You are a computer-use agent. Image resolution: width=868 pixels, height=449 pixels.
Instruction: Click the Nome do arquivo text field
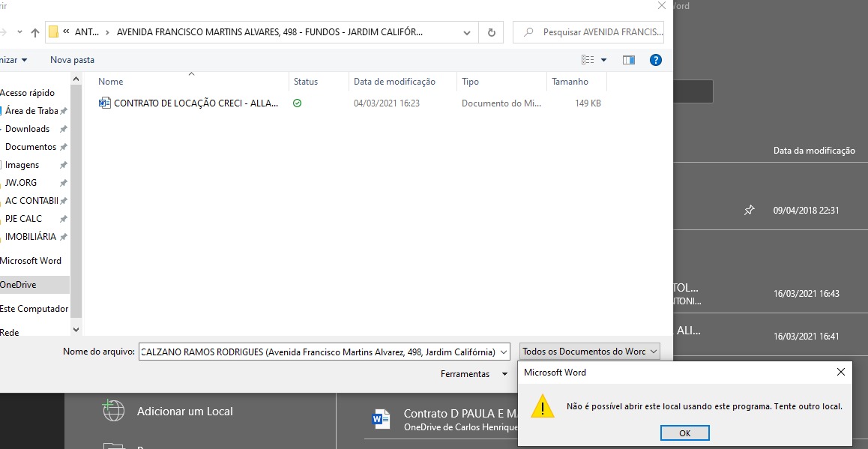point(319,352)
